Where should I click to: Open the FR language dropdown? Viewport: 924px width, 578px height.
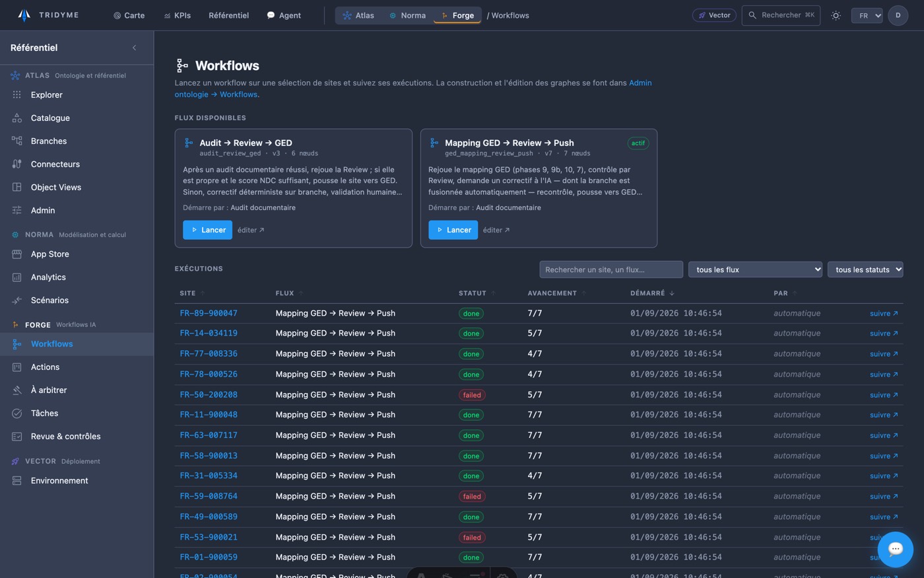tap(867, 15)
